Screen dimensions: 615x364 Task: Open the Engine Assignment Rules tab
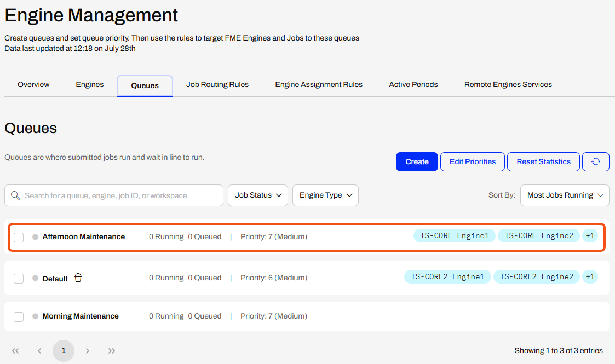coord(319,85)
